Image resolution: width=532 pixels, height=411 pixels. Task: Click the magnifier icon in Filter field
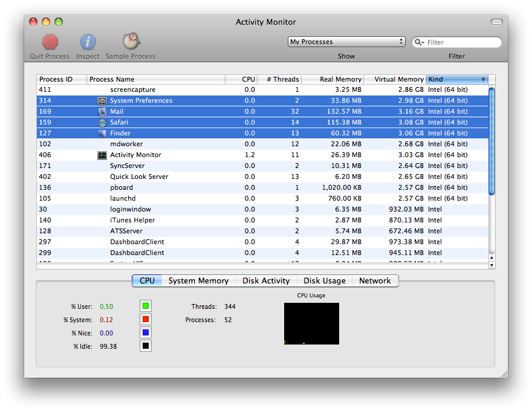point(420,42)
